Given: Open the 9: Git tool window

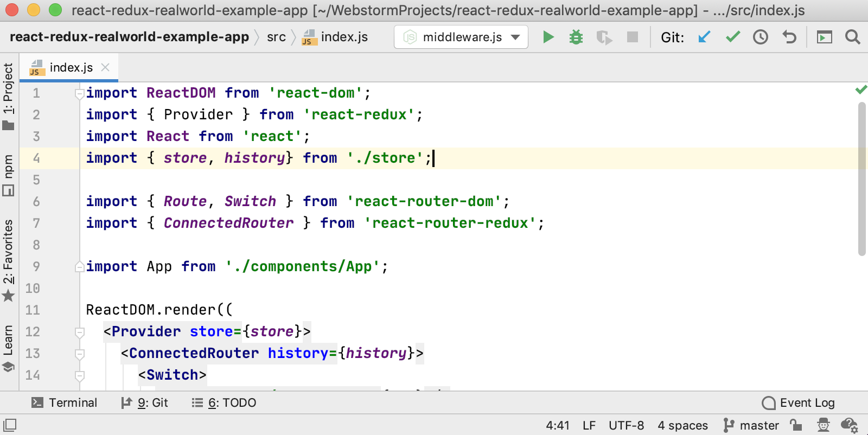Looking at the screenshot, I should 144,402.
